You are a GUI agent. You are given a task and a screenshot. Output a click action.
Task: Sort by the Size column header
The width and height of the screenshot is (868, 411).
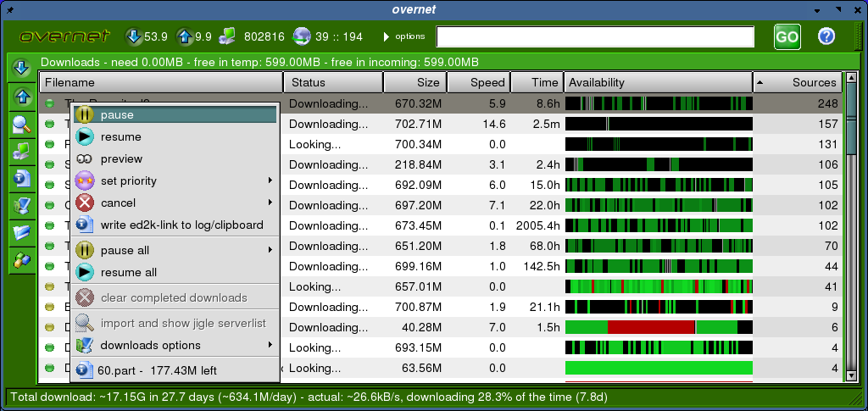click(x=415, y=82)
